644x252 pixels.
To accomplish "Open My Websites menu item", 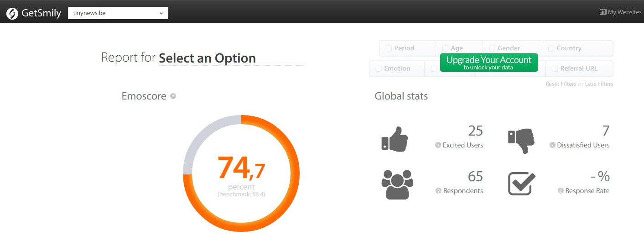I will [620, 12].
